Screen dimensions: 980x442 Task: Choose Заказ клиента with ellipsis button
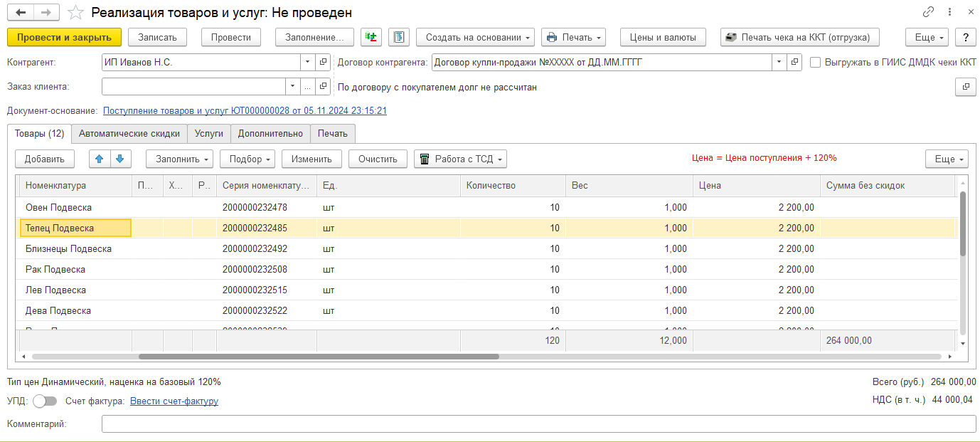coord(307,87)
